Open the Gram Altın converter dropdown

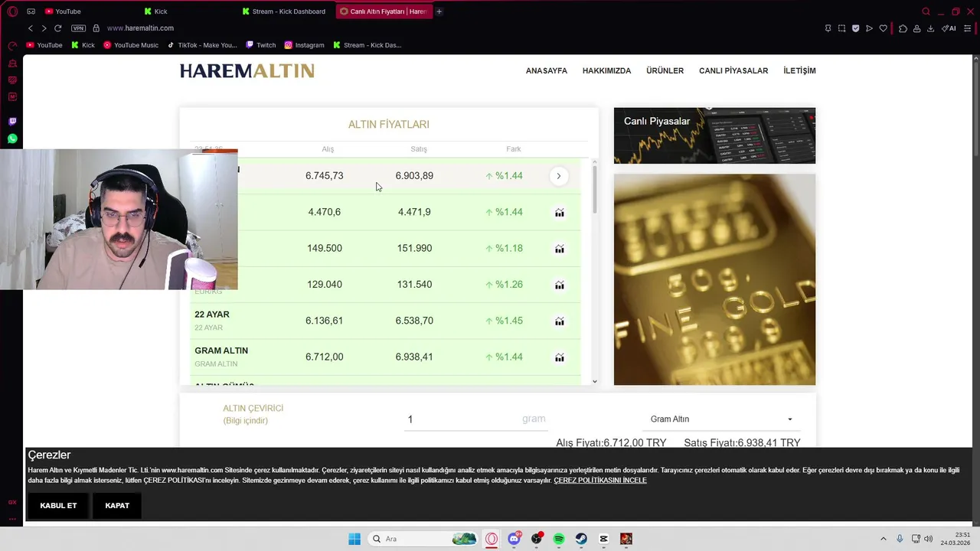tap(721, 419)
